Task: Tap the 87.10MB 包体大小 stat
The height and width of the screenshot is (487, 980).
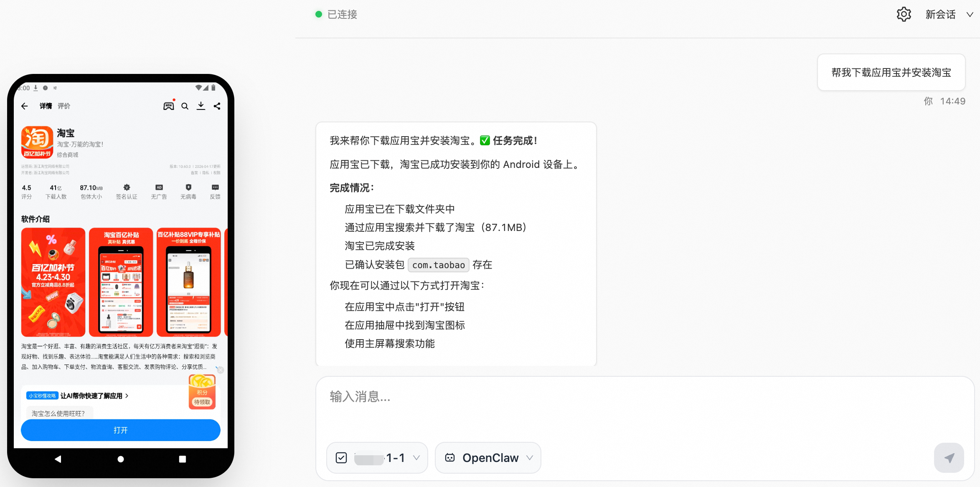Action: click(x=91, y=192)
